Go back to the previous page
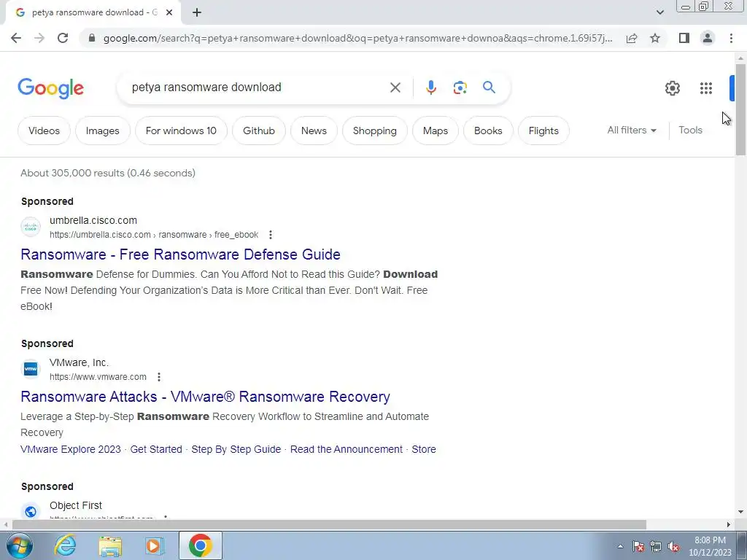Screen dimensions: 747x560 pos(16,38)
